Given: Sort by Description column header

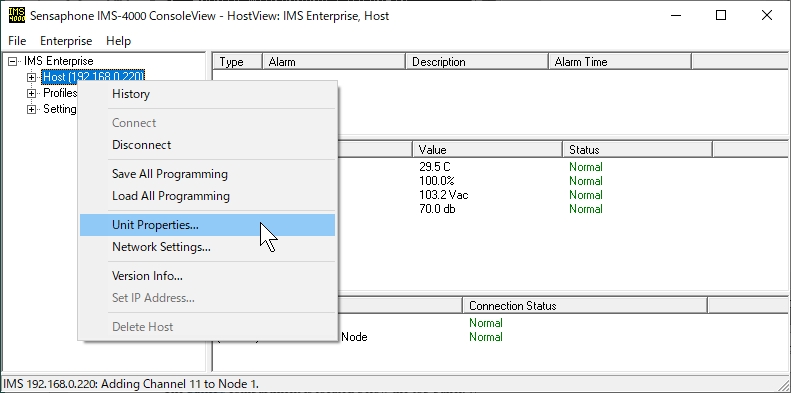Looking at the screenshot, I should pyautogui.click(x=477, y=62).
